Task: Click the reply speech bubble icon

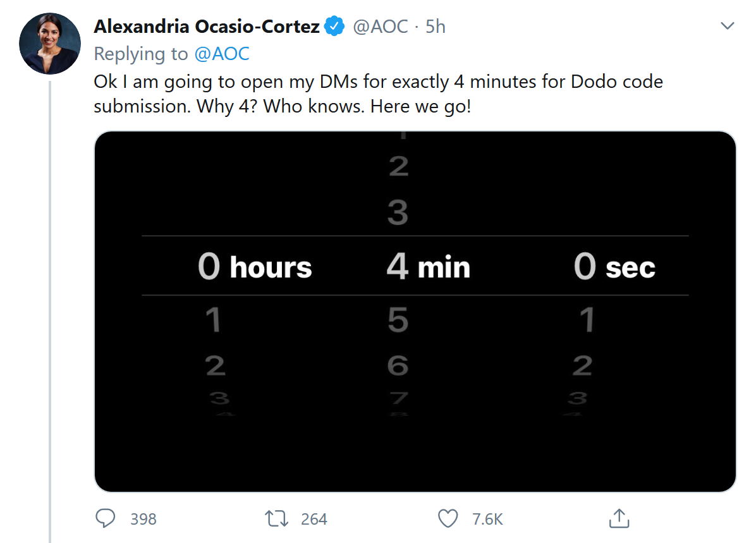Action: [105, 518]
